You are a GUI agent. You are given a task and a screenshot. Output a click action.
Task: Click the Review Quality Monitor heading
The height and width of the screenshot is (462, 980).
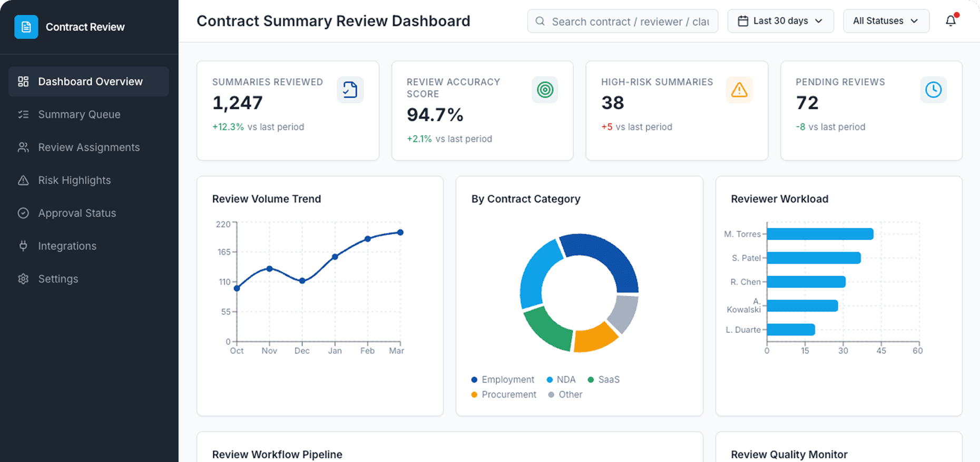pos(789,455)
